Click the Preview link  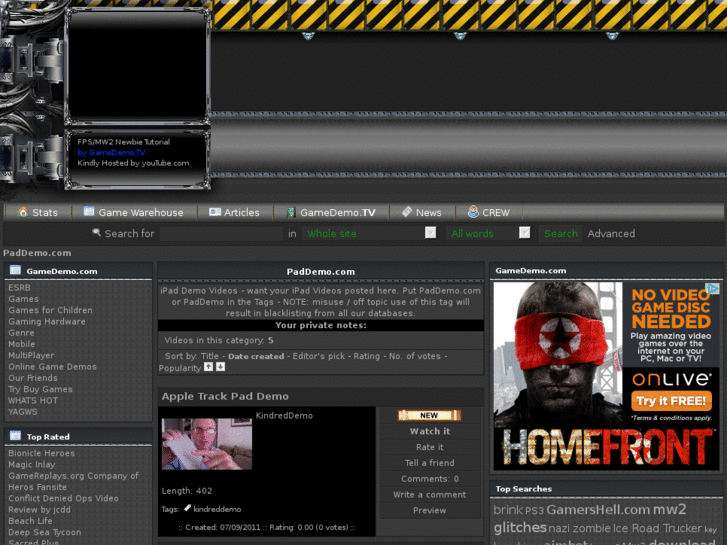(430, 510)
